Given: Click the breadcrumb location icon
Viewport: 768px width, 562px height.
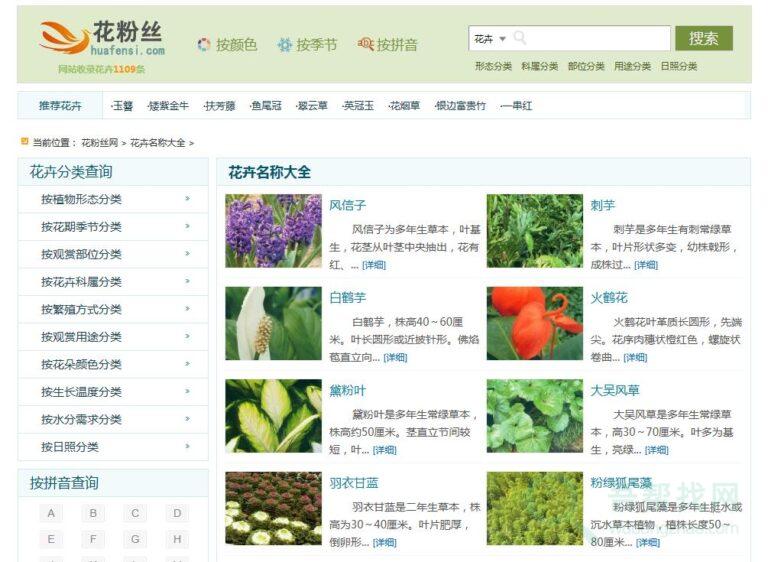Looking at the screenshot, I should pyautogui.click(x=25, y=142).
